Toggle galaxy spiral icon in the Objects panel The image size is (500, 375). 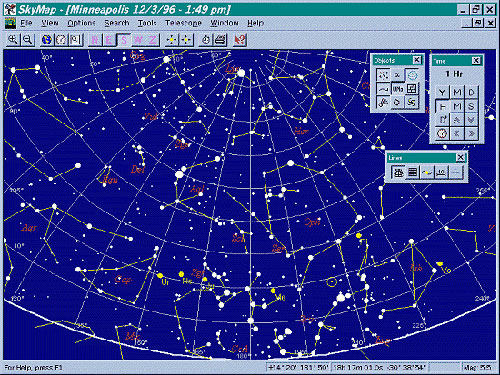[412, 102]
